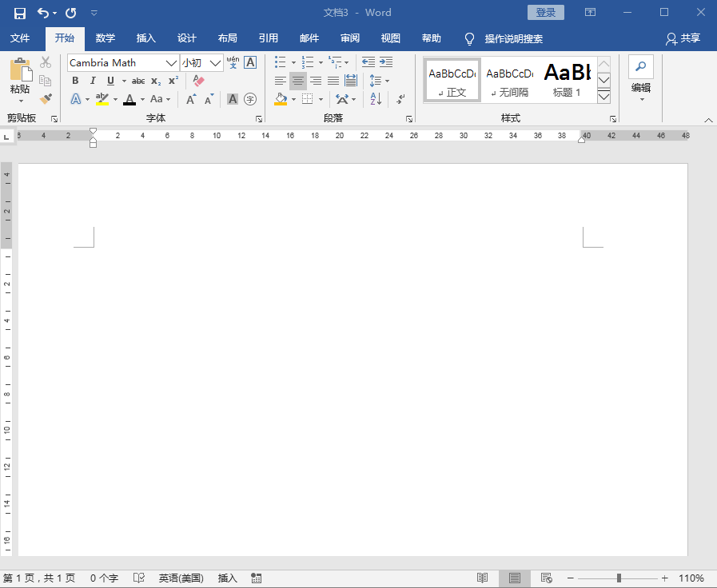Screen dimensions: 717x588
Task: Switch to the 设计 tab
Action: pyautogui.click(x=186, y=38)
